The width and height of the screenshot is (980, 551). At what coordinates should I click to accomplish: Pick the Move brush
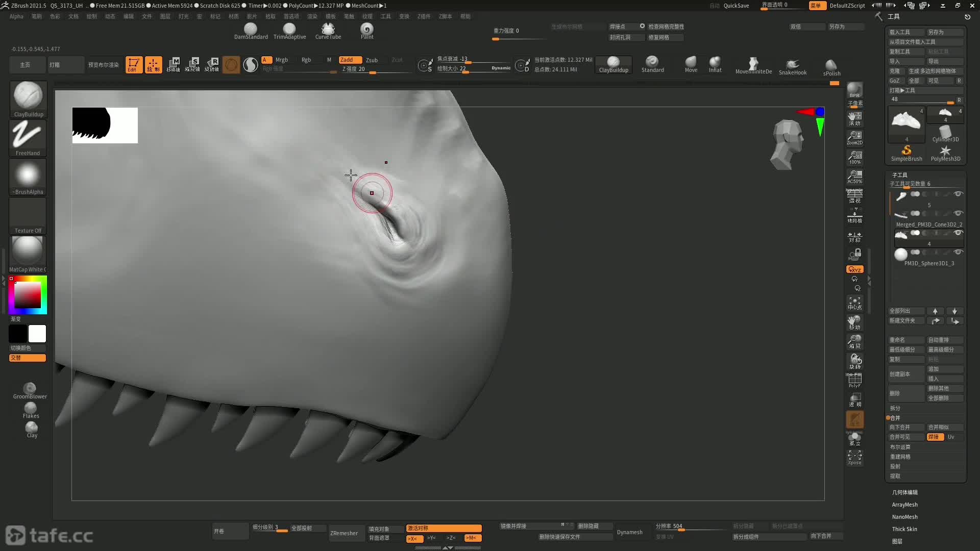(x=691, y=65)
